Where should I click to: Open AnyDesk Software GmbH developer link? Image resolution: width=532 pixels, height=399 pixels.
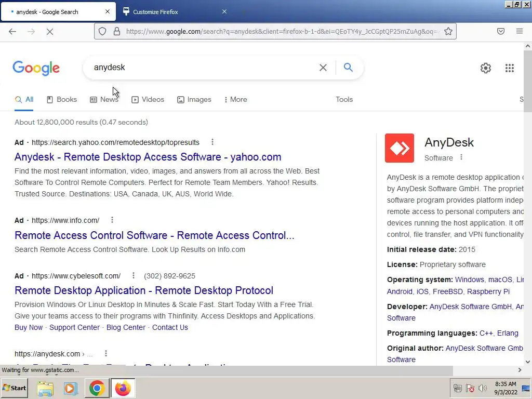click(x=471, y=307)
